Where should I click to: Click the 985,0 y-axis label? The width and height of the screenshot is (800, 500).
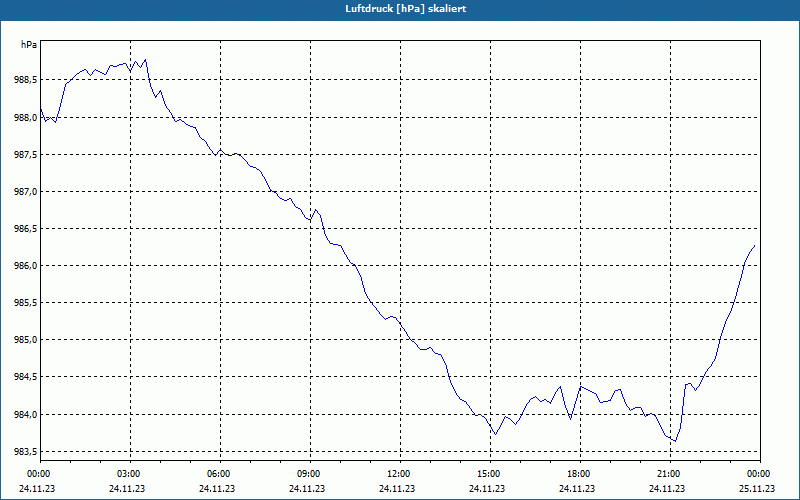(x=25, y=340)
